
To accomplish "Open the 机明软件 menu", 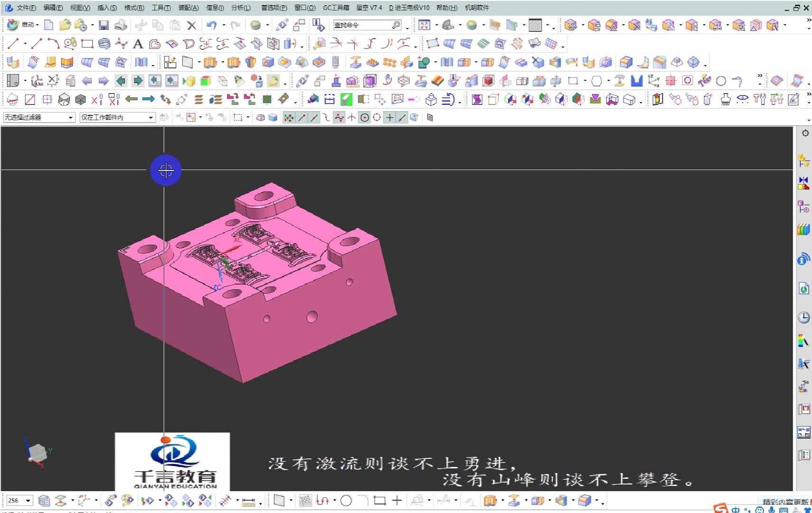I will click(x=477, y=8).
